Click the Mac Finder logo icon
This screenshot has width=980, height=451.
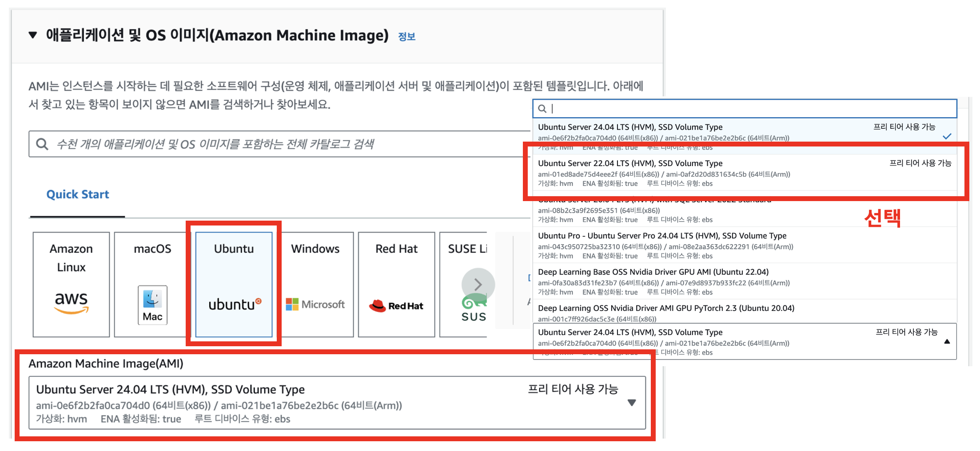[152, 305]
